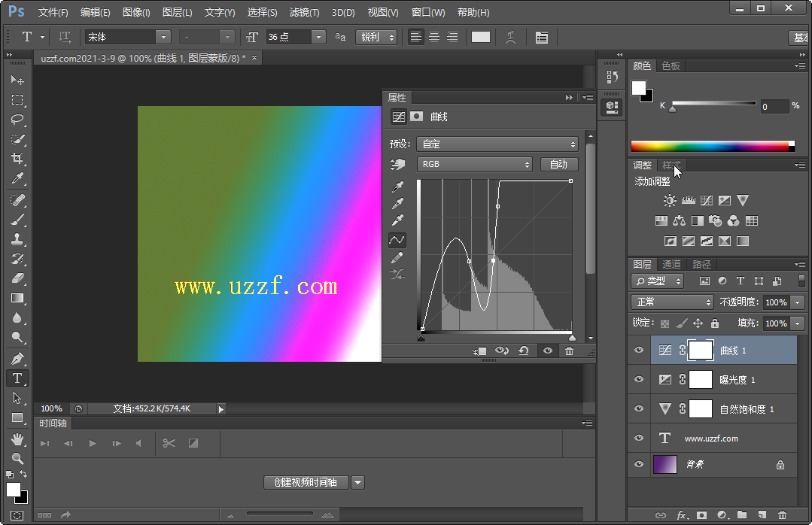Select the Brush tool
812x525 pixels.
click(x=17, y=220)
